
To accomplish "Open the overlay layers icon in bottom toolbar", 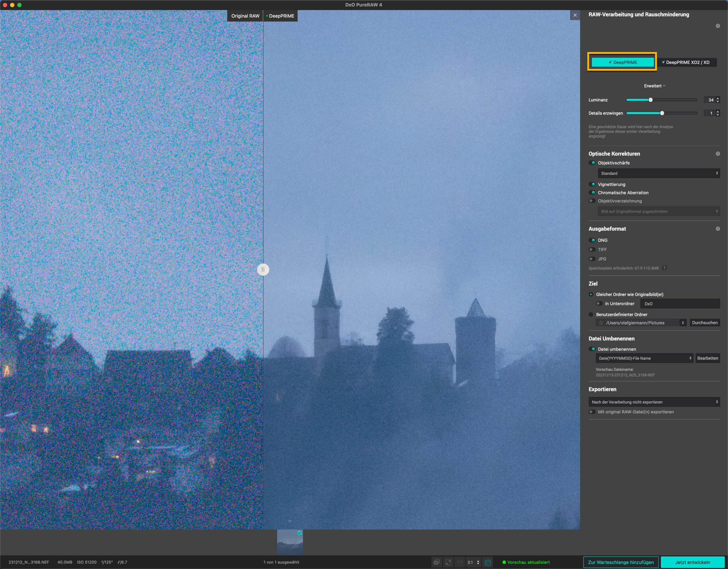I will [436, 562].
